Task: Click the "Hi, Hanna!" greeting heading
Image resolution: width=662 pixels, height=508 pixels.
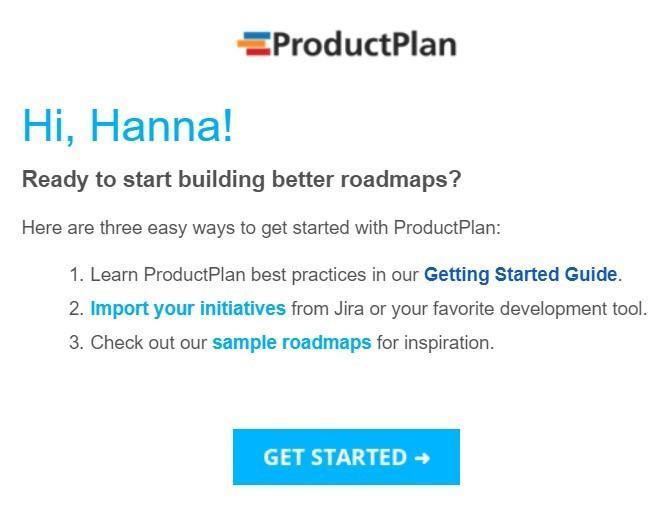Action: 127,125
